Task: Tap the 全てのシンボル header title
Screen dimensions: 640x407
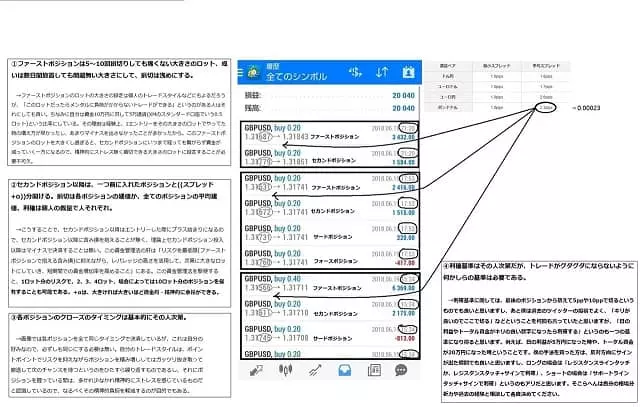Action: tap(296, 76)
